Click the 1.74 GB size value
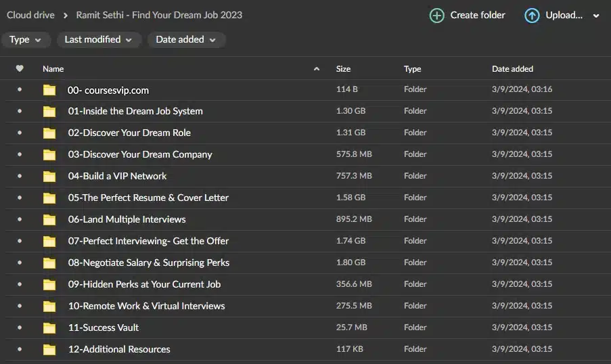This screenshot has width=611, height=364. coord(350,241)
